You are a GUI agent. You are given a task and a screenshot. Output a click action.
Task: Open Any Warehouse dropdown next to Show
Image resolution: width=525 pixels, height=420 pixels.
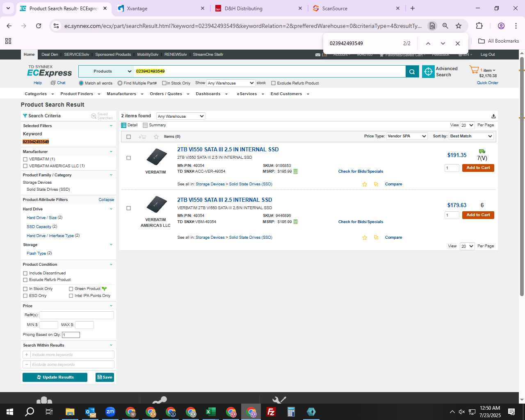point(231,83)
